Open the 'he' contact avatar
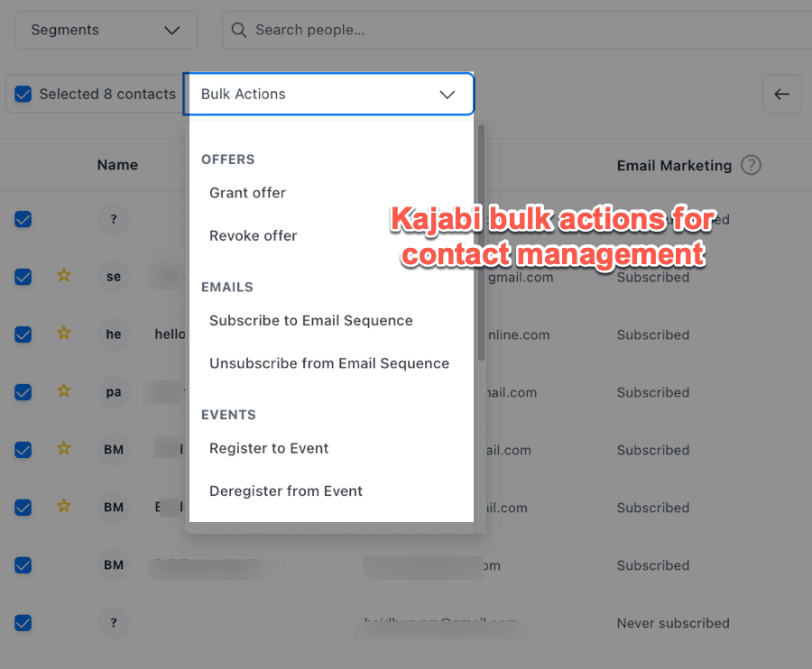 click(x=114, y=334)
